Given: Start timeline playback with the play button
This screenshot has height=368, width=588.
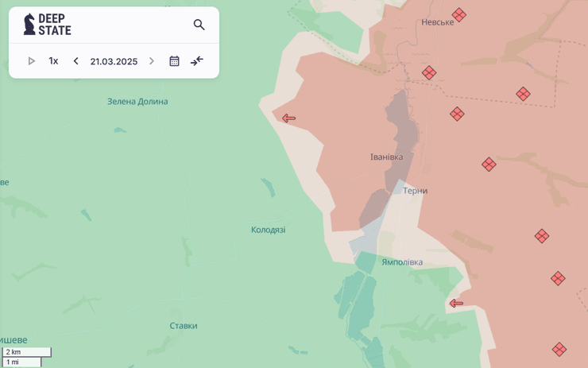Looking at the screenshot, I should point(32,61).
